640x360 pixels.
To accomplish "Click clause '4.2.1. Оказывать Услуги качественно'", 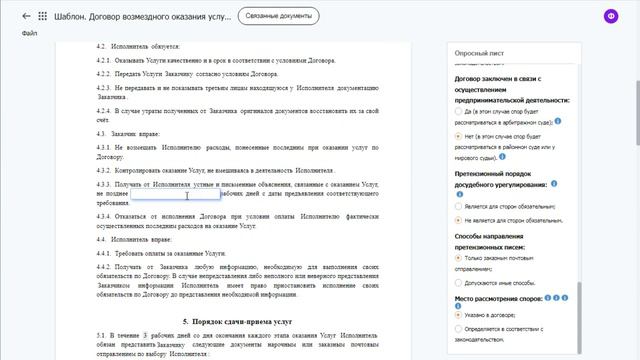I will click(x=216, y=60).
